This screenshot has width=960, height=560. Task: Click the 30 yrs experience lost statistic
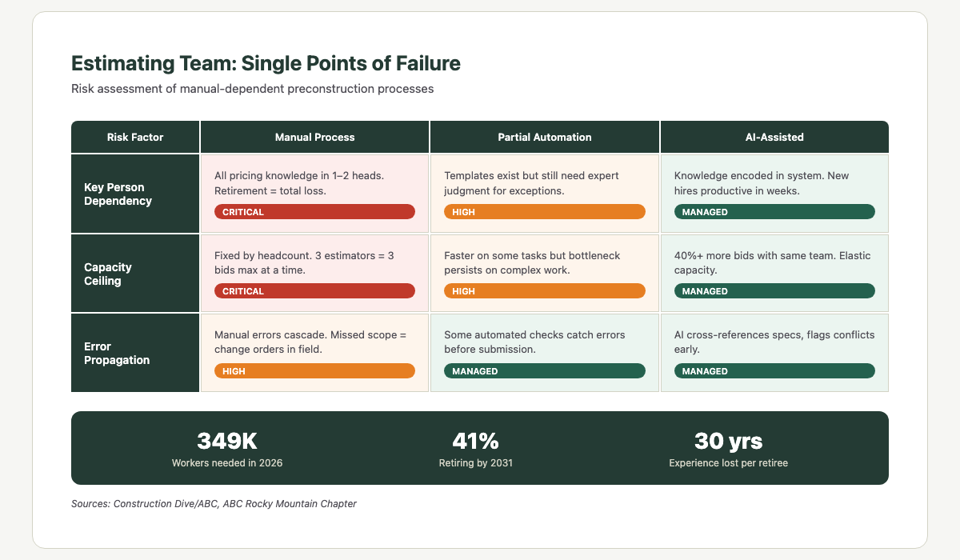pyautogui.click(x=728, y=448)
